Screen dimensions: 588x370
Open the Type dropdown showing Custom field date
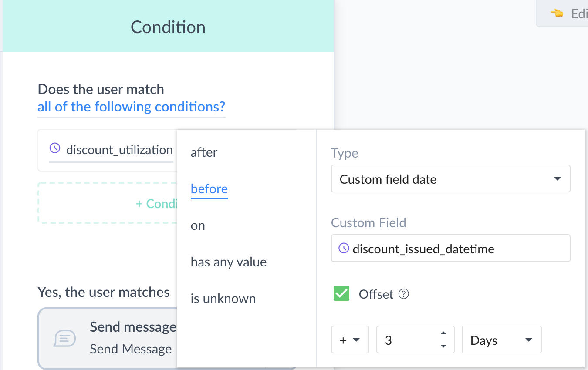(x=450, y=179)
